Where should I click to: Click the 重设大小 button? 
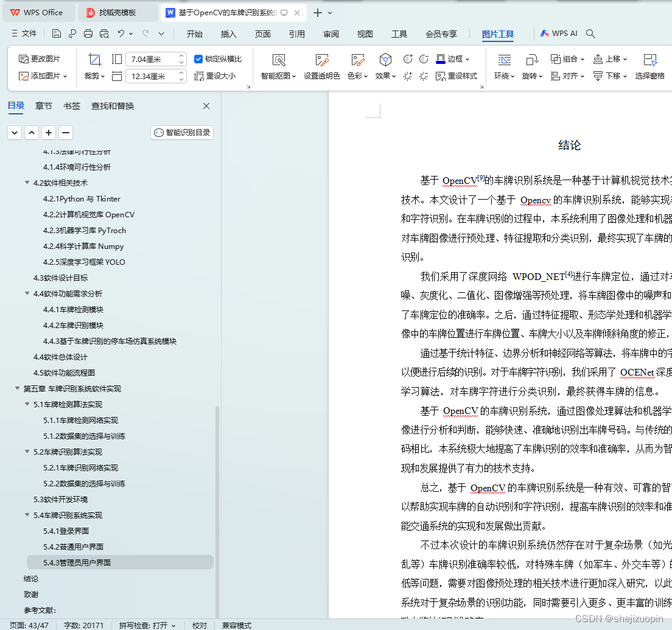point(215,76)
